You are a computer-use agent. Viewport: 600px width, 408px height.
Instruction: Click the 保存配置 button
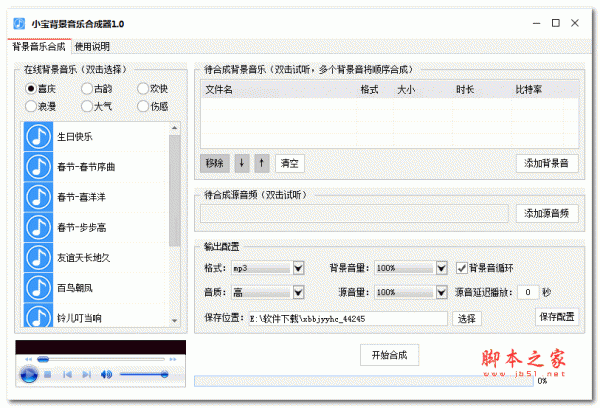tap(557, 317)
